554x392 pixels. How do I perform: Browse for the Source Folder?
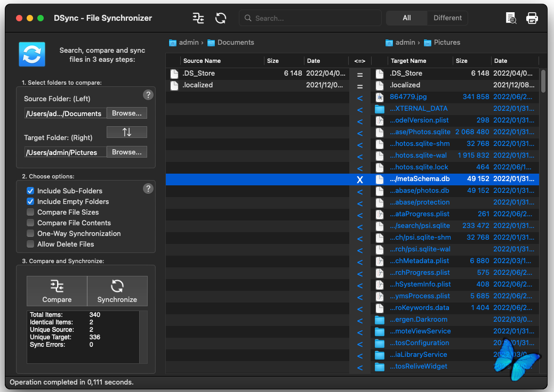click(x=126, y=113)
